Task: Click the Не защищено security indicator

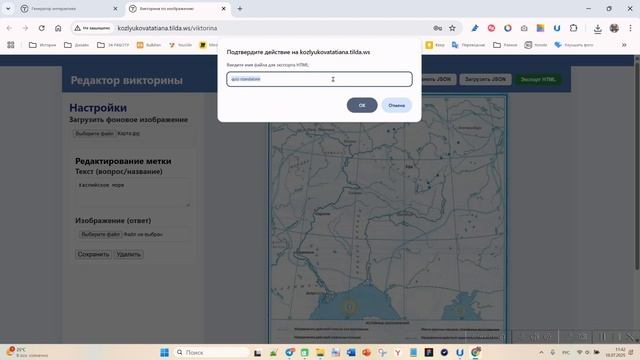Action: tap(93, 28)
